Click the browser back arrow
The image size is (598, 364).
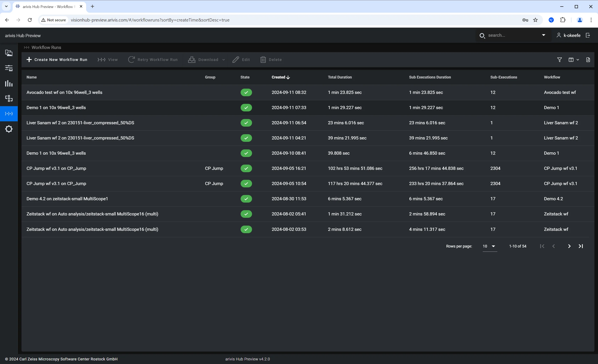click(7, 20)
